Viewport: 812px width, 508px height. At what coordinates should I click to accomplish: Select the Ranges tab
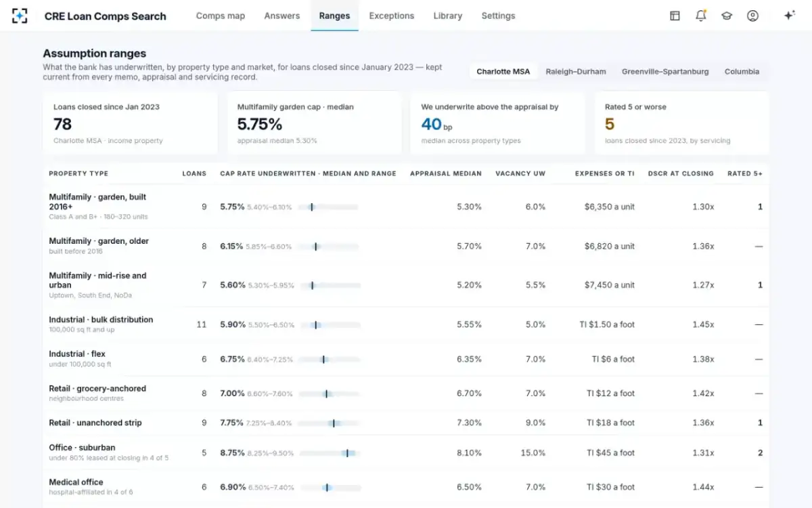click(334, 16)
